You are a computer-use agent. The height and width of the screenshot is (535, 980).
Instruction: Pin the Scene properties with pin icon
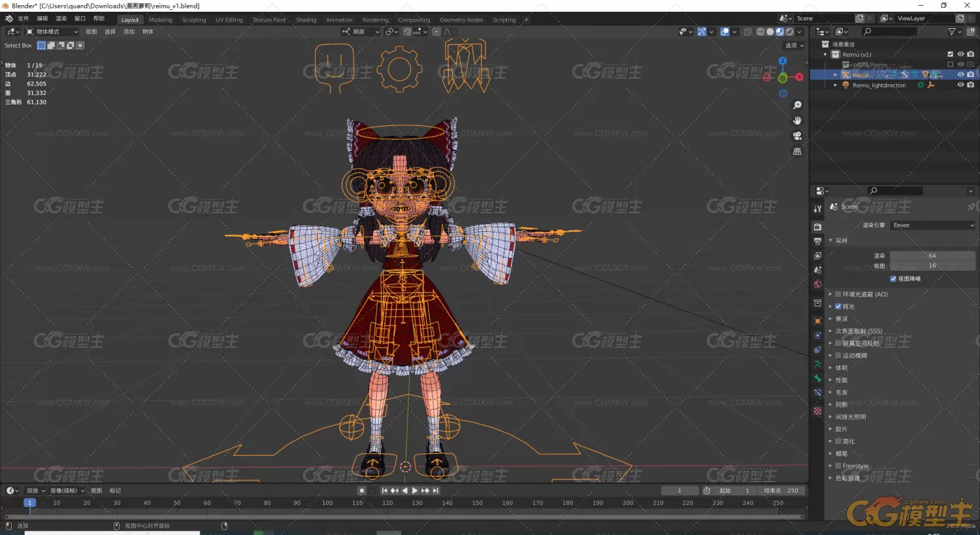click(x=971, y=206)
